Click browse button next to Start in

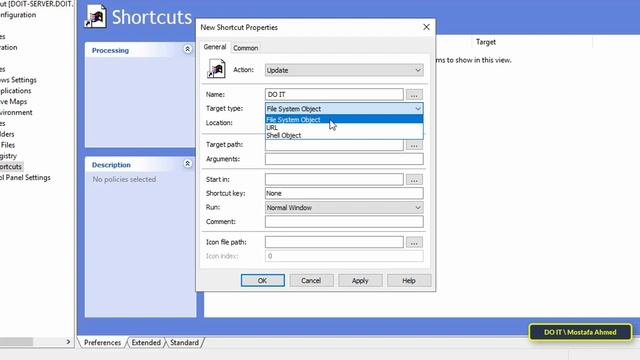tap(414, 180)
